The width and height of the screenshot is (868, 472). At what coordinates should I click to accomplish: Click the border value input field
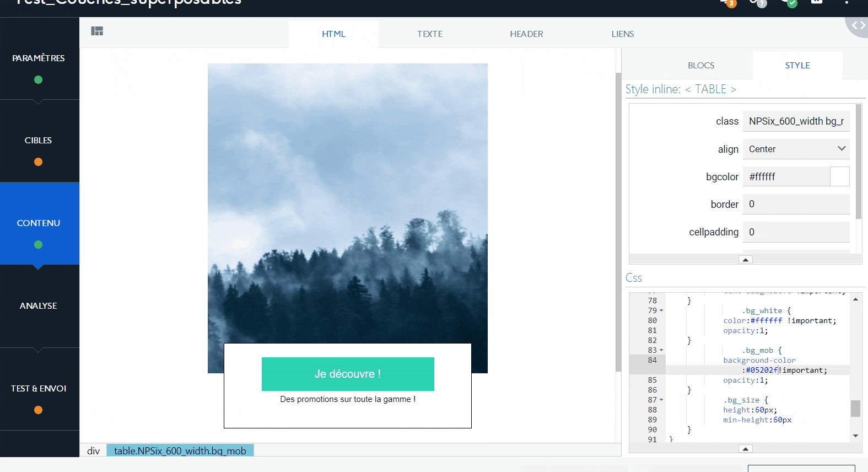point(796,204)
